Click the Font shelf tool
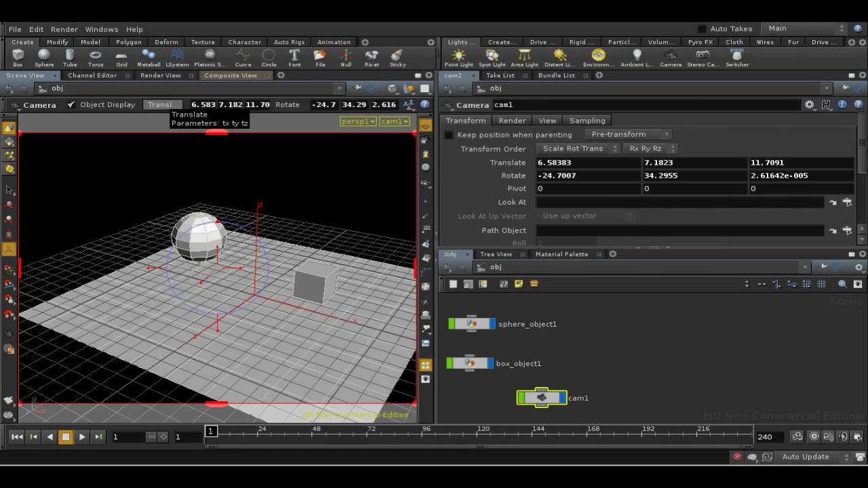Screen dimensions: 868x488 pos(294,58)
